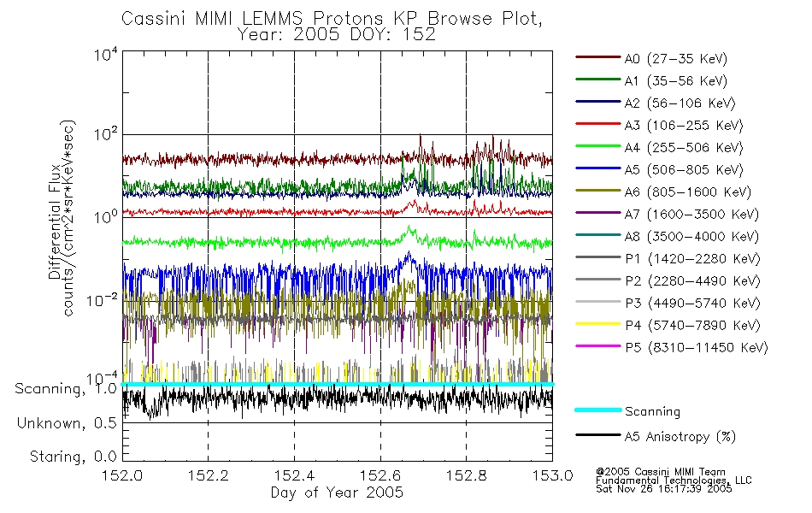Click the dark red A0 legend line
Viewport: 812px width, 513px height.
tap(598, 57)
